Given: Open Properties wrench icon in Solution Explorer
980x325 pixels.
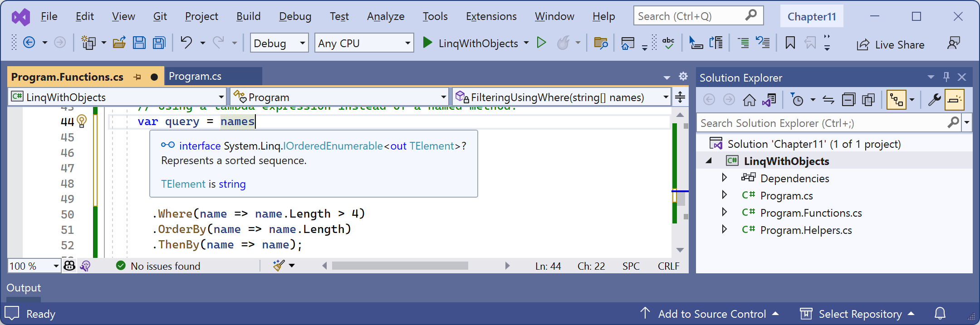Looking at the screenshot, I should click(934, 100).
